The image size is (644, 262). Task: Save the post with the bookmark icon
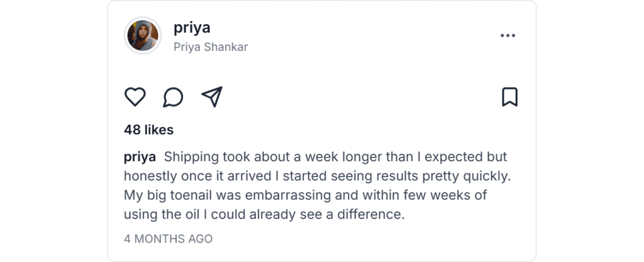click(x=509, y=97)
